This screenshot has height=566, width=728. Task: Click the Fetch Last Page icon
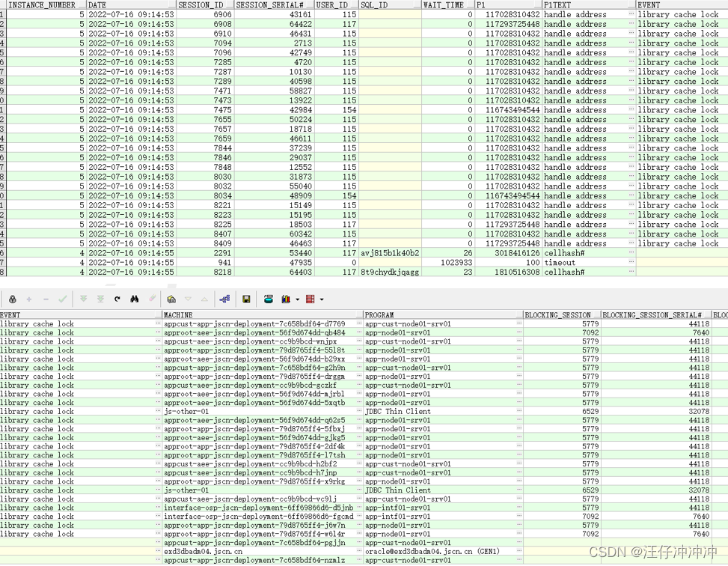(x=101, y=299)
